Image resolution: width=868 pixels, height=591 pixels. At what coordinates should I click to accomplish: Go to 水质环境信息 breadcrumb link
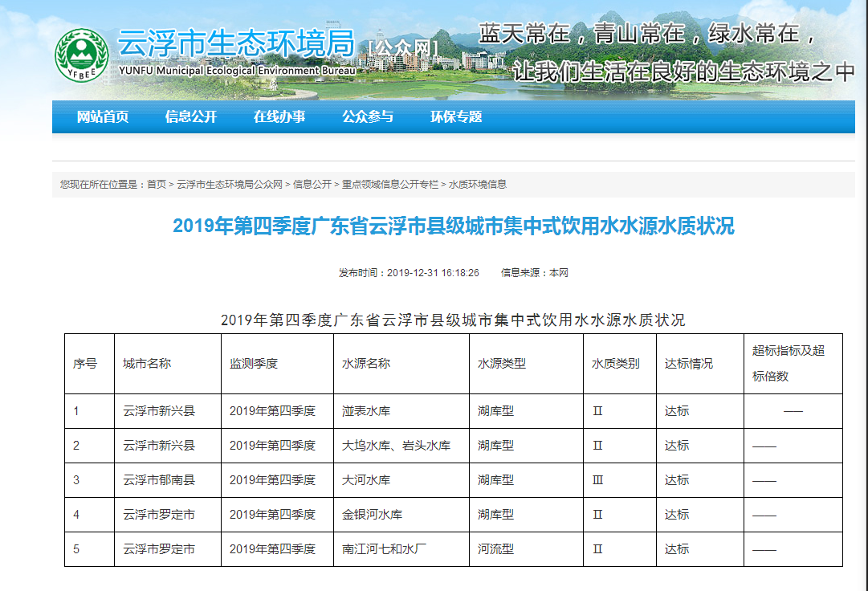[478, 185]
